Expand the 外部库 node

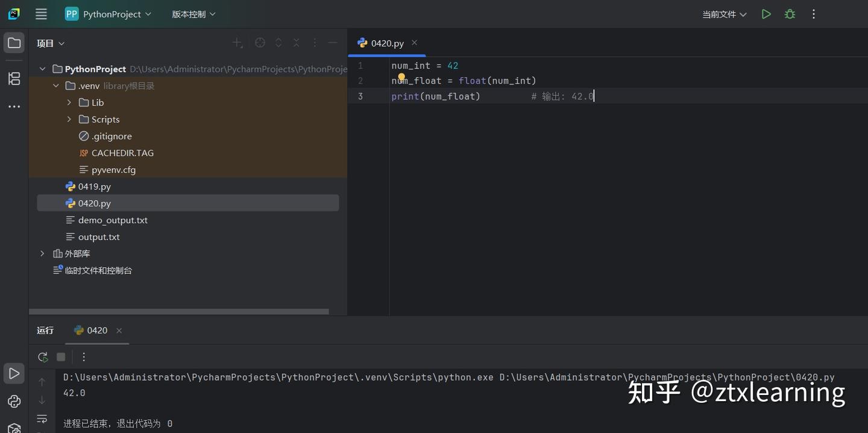click(x=42, y=254)
